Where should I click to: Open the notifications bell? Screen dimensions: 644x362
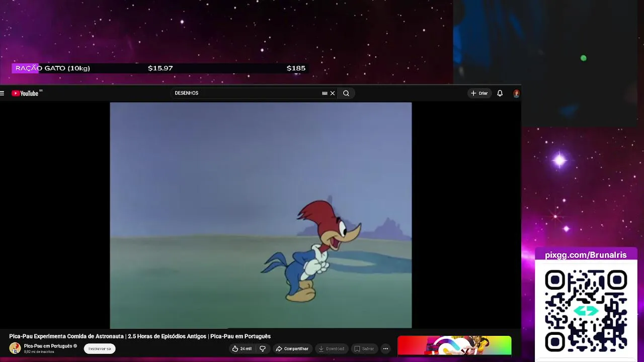pos(500,93)
